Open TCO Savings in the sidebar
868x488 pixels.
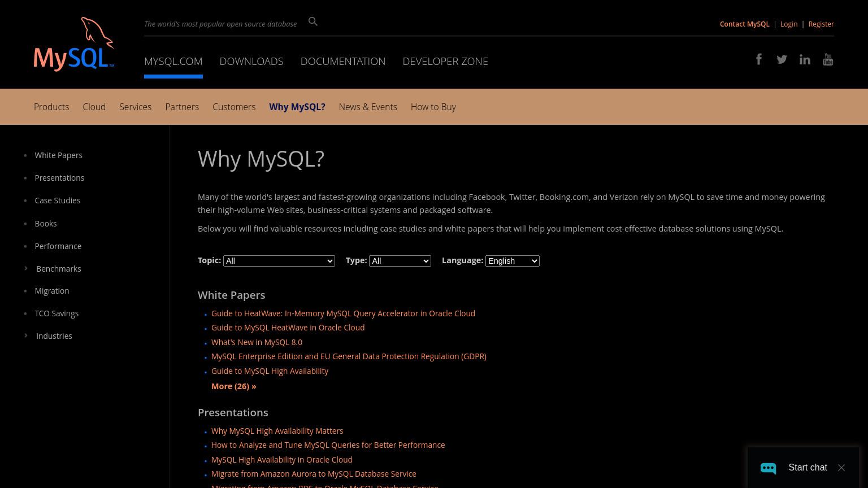coord(57,313)
